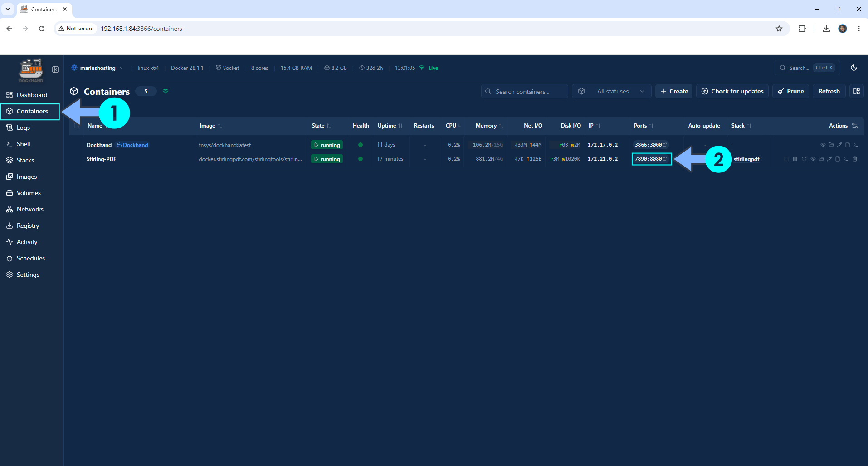This screenshot has width=868, height=466.
Task: Click the Dockhand logo
Action: click(31, 70)
